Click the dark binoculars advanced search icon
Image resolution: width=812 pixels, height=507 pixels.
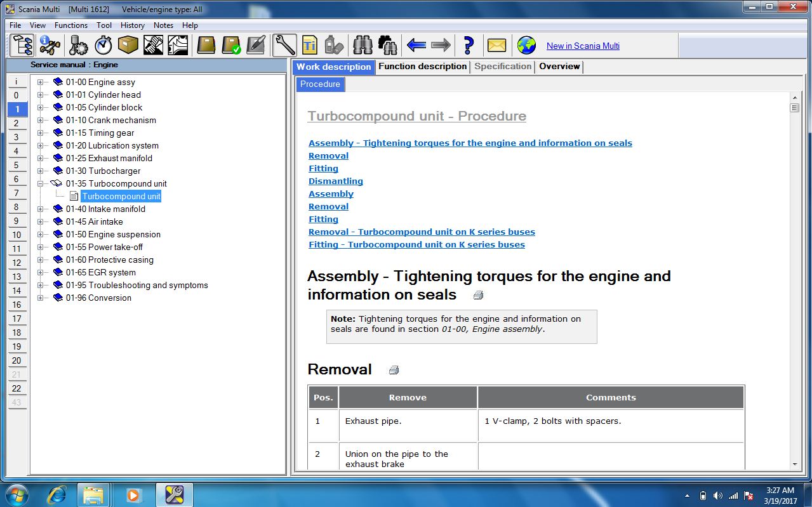(x=387, y=45)
